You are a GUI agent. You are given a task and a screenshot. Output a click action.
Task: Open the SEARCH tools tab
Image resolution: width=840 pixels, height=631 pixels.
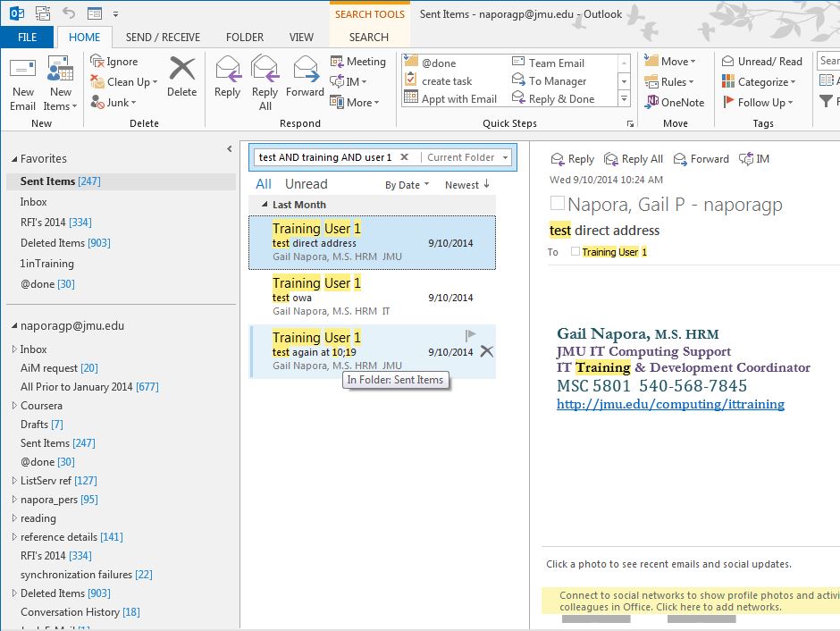[x=368, y=37]
